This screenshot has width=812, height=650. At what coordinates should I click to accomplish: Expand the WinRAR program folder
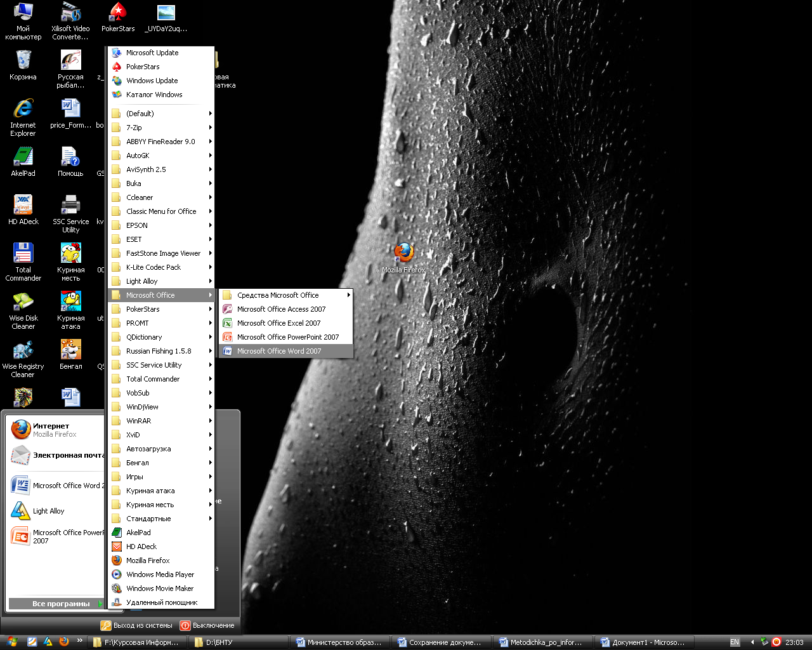[x=161, y=421]
